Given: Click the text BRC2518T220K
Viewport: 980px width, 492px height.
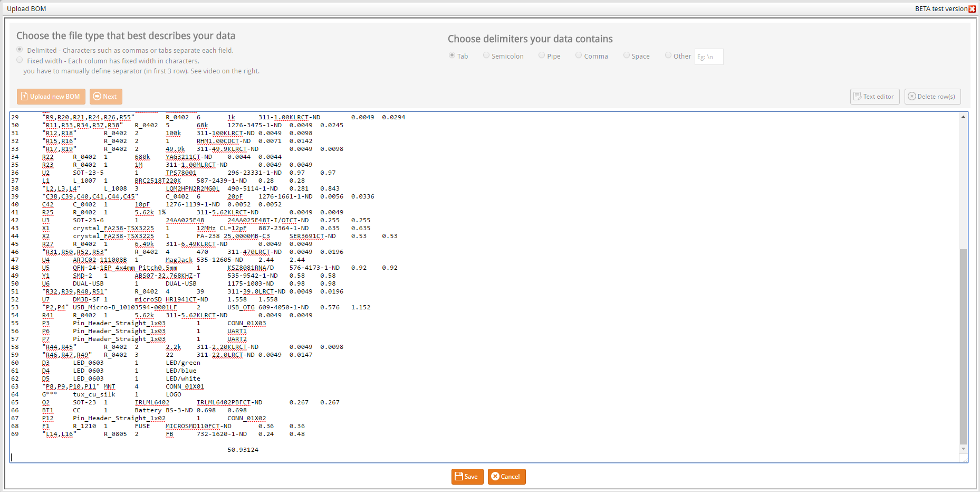Looking at the screenshot, I should (x=158, y=181).
